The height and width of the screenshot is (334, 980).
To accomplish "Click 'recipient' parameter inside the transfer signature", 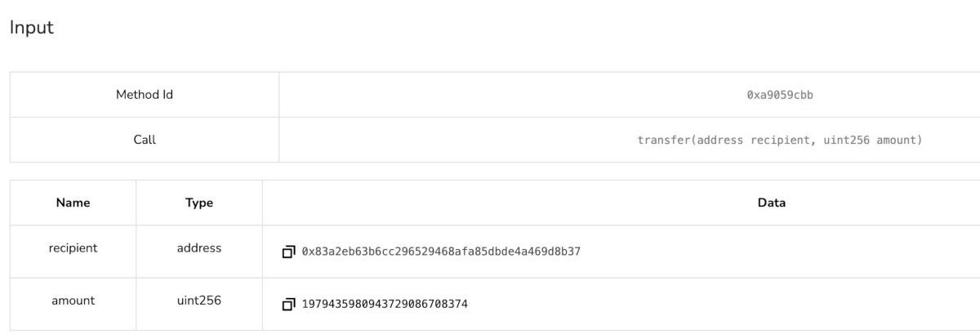I will [778, 140].
